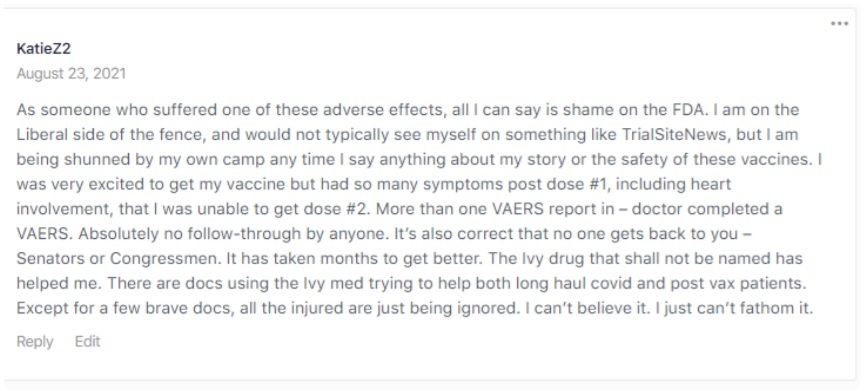The height and width of the screenshot is (391, 866).
Task: Click the Edit link under the comment
Action: (x=87, y=341)
